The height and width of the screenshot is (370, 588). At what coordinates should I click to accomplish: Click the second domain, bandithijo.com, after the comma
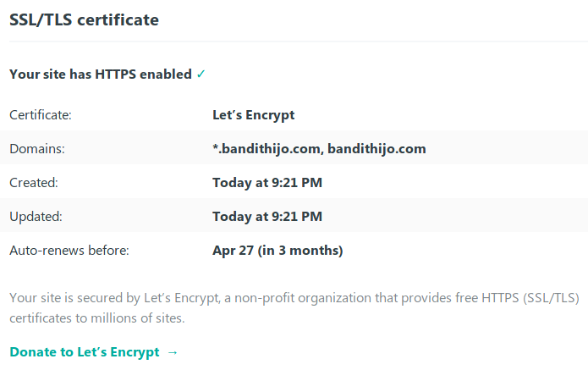point(376,149)
